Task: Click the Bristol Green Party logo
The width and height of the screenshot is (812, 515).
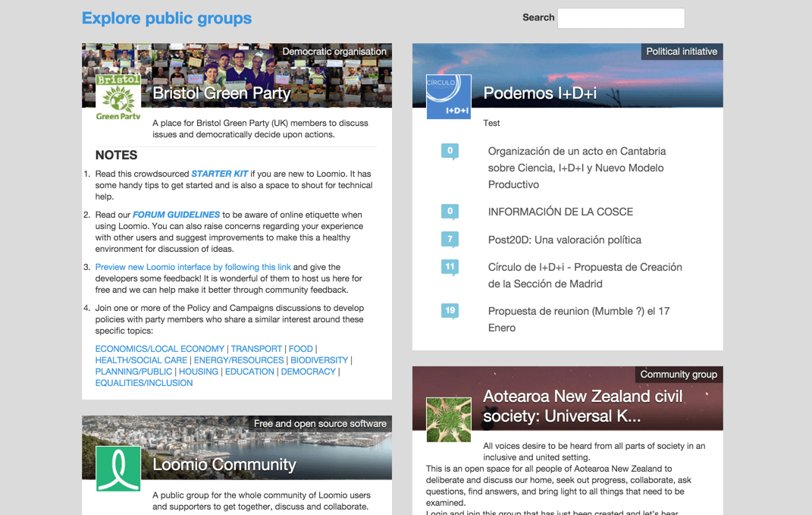Action: [x=118, y=97]
